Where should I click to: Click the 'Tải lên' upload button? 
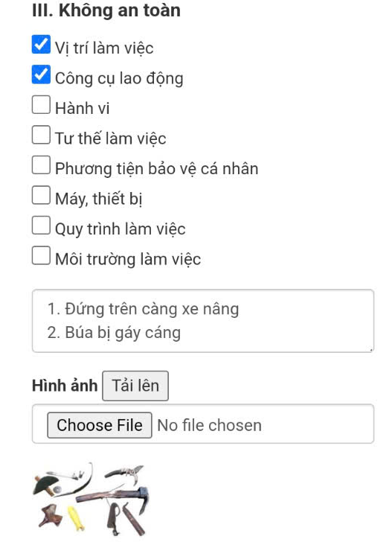pyautogui.click(x=135, y=386)
